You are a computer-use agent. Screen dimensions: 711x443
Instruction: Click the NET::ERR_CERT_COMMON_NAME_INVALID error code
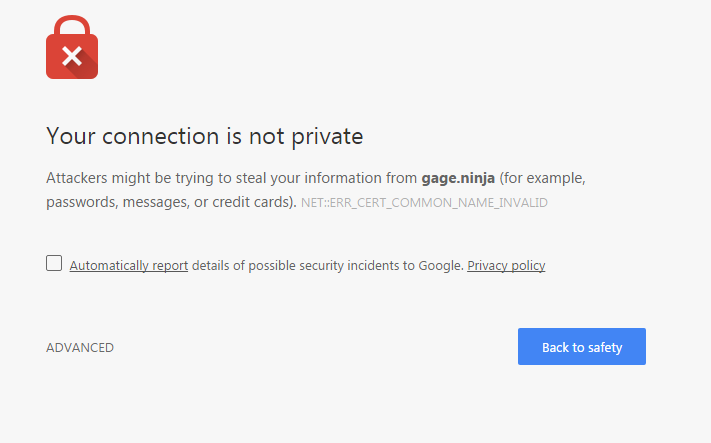point(424,202)
